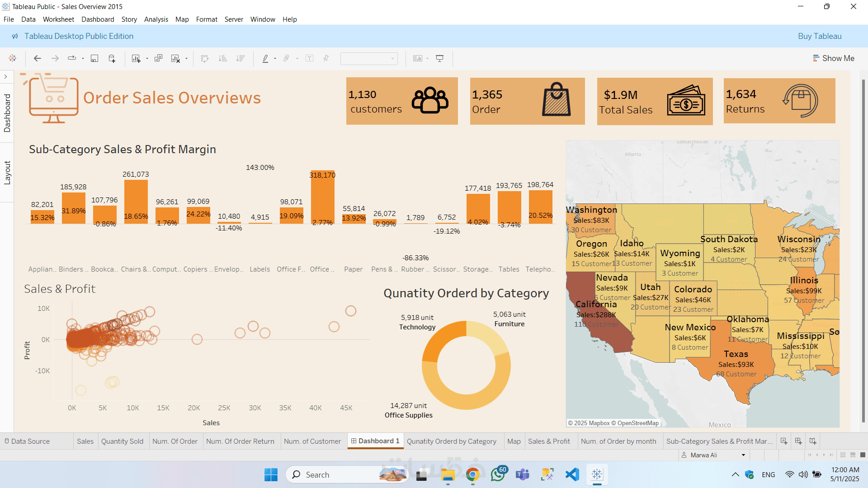This screenshot has height=488, width=868.
Task: Click the Highlight pen tool icon
Action: pos(265,58)
